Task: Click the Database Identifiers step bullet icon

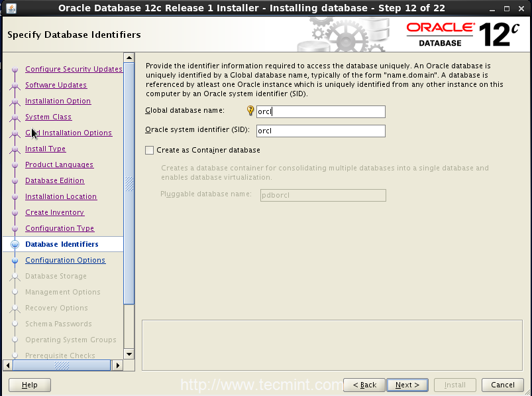Action: [15, 244]
